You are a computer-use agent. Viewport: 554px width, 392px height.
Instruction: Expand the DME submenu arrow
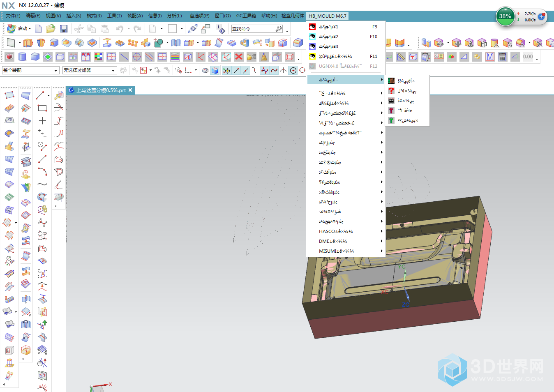(x=381, y=241)
